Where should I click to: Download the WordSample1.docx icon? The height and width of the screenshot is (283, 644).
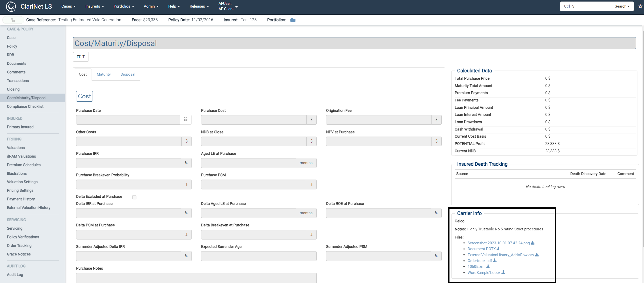[503, 272]
